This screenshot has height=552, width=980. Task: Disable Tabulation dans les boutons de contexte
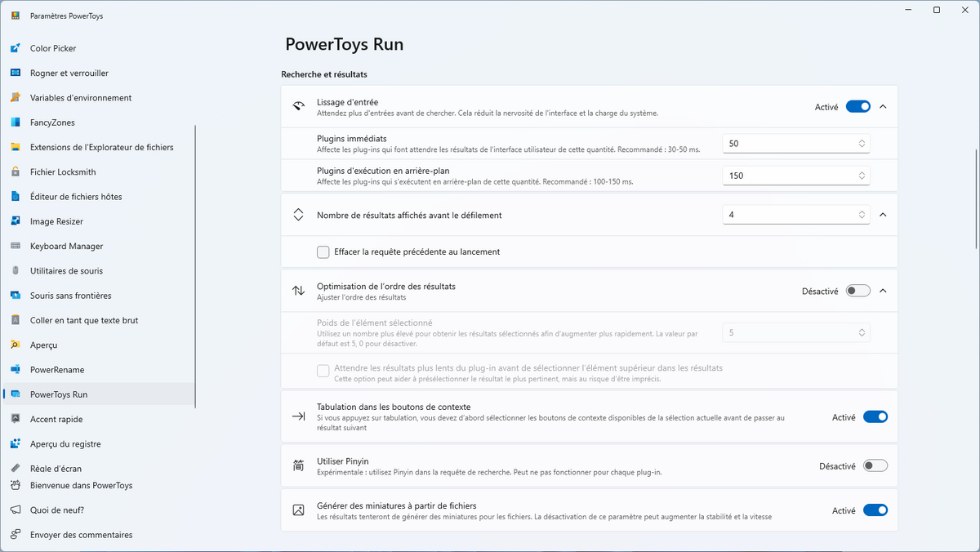point(875,417)
